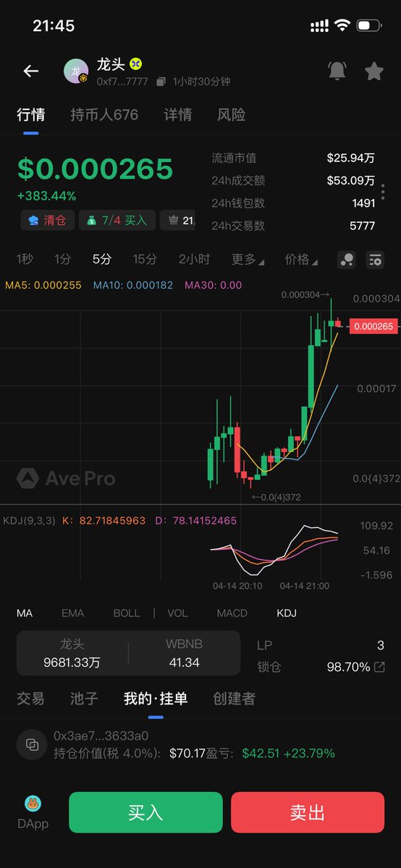Open the 风险 tab

click(232, 114)
